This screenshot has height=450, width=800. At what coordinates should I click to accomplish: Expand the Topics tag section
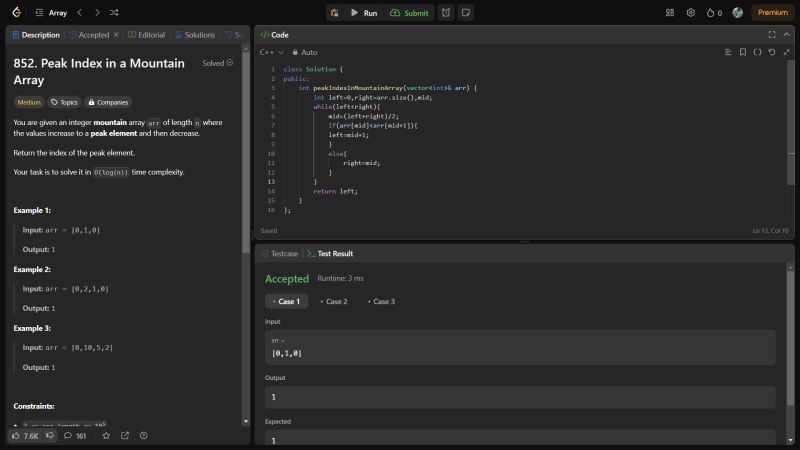(65, 102)
